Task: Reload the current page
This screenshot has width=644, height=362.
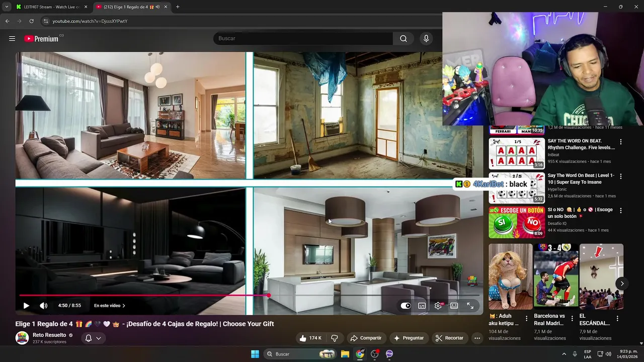Action: [x=31, y=21]
